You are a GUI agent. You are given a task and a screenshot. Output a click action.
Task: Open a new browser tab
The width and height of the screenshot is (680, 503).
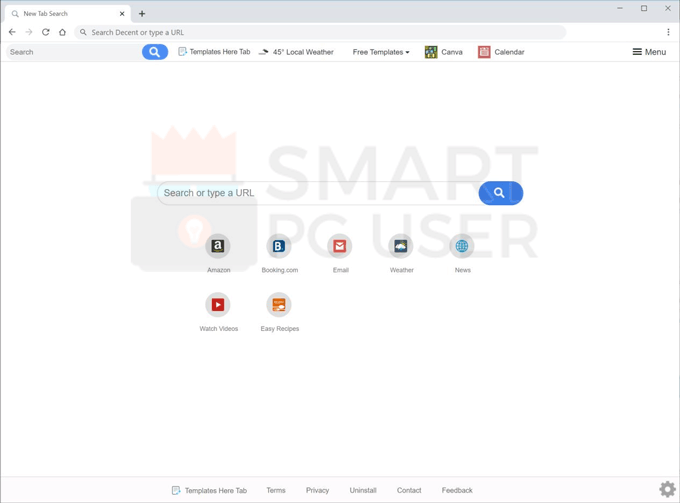tap(142, 14)
